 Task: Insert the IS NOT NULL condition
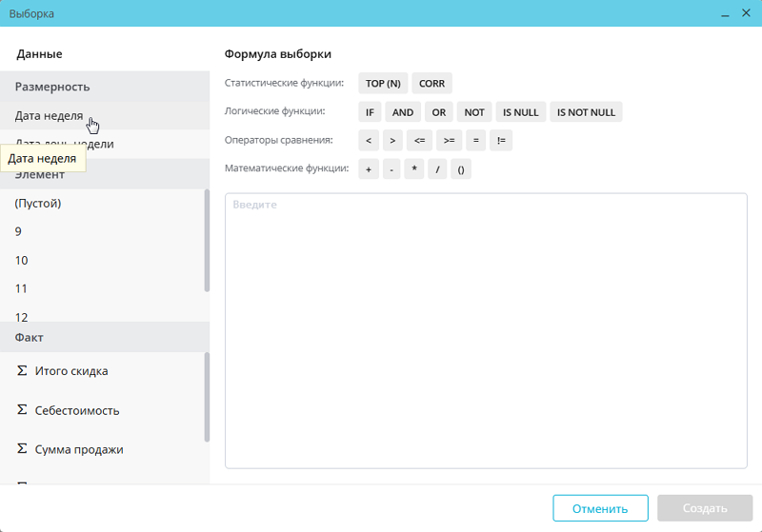(x=586, y=112)
